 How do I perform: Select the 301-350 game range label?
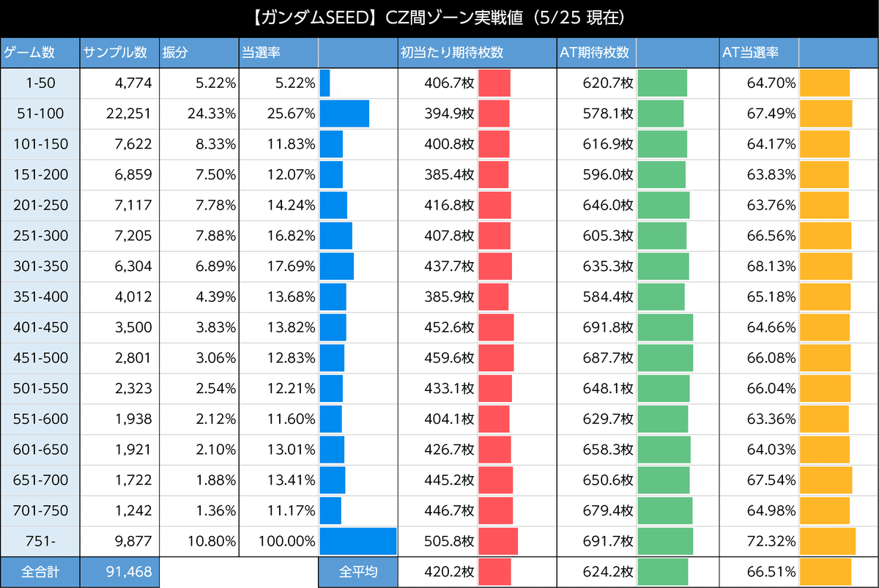[40, 267]
